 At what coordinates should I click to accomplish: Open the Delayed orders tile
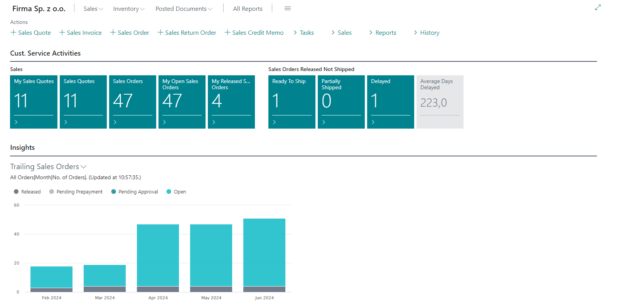390,102
